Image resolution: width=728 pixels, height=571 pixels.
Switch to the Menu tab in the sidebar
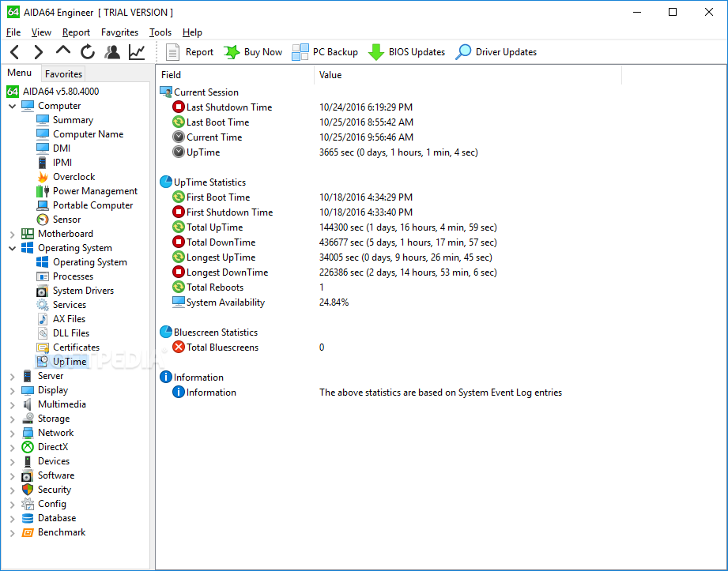pos(20,73)
